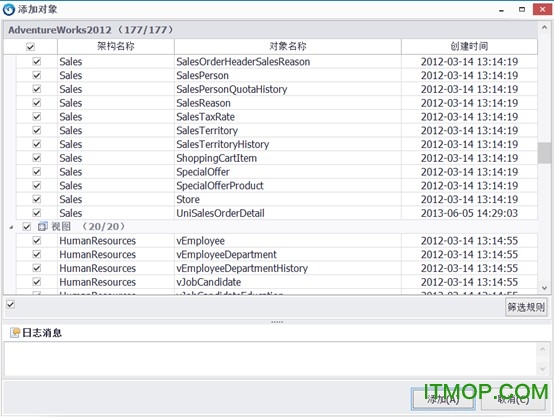The width and height of the screenshot is (554, 417).
Task: Select the SalesPersonQuotaHistory object name
Action: 232,89
